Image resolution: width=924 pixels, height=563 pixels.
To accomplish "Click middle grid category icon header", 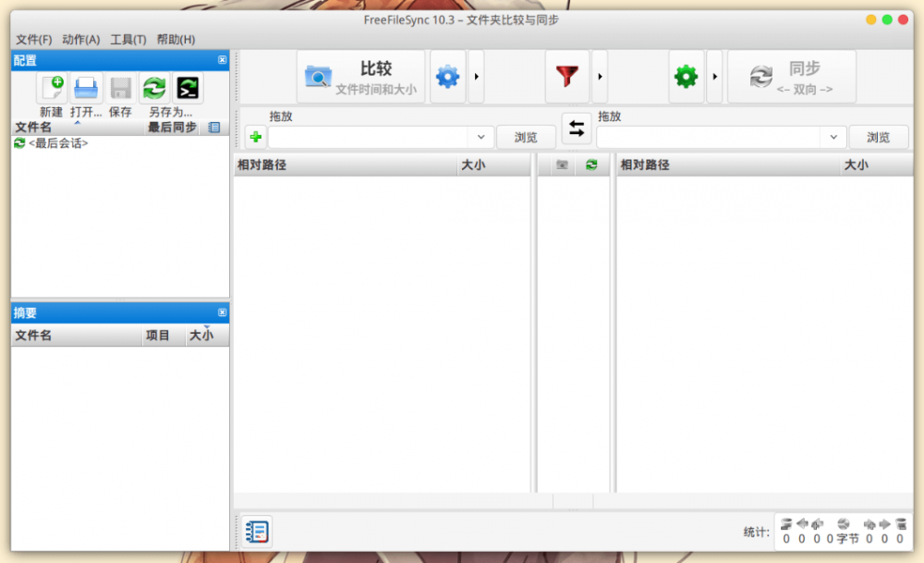I will [562, 165].
